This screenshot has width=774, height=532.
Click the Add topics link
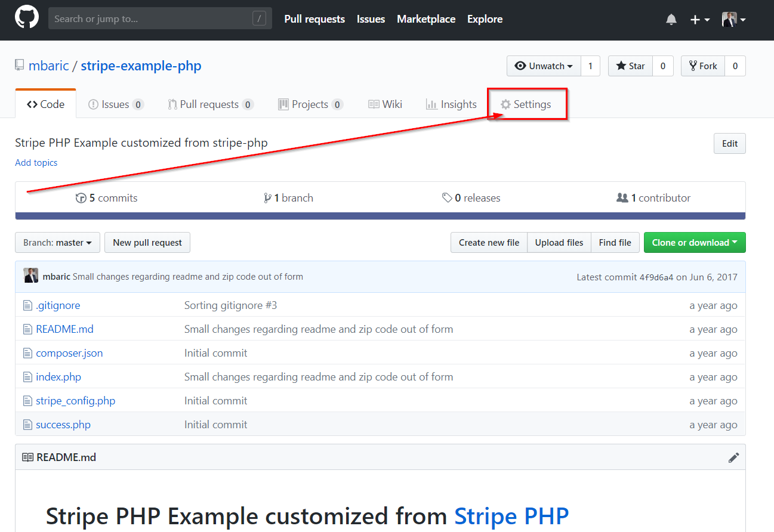36,163
